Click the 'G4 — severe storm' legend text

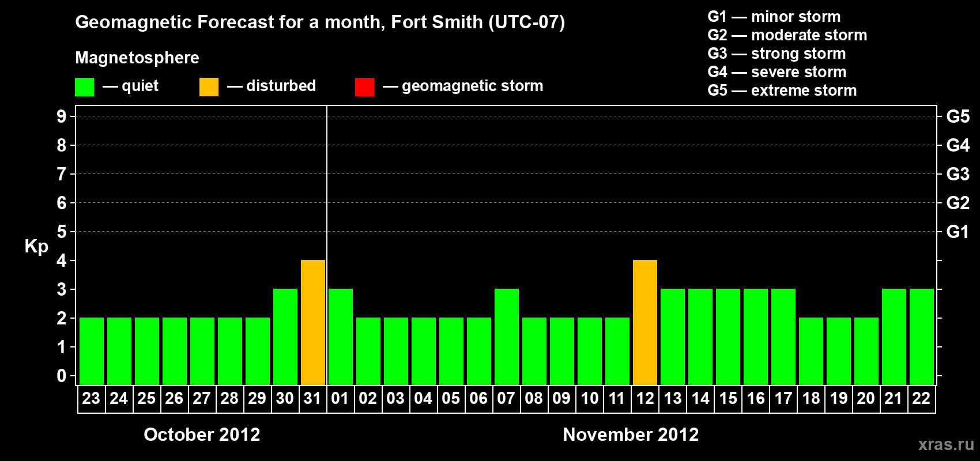[777, 72]
